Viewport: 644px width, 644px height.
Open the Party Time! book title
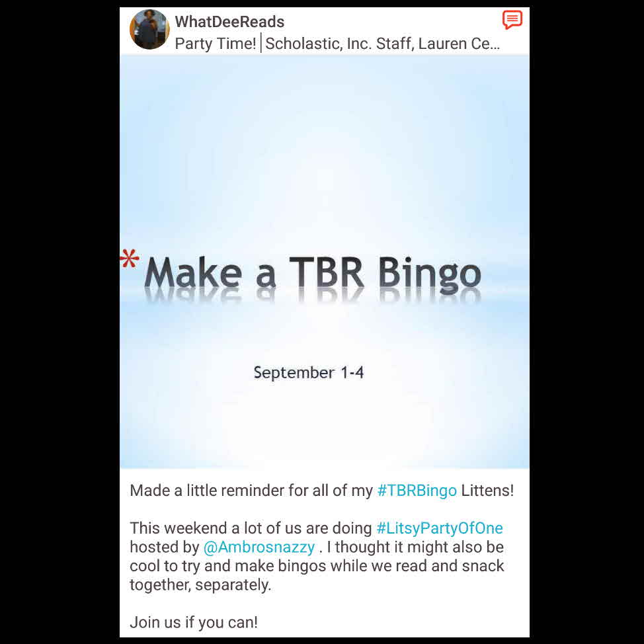click(x=215, y=44)
